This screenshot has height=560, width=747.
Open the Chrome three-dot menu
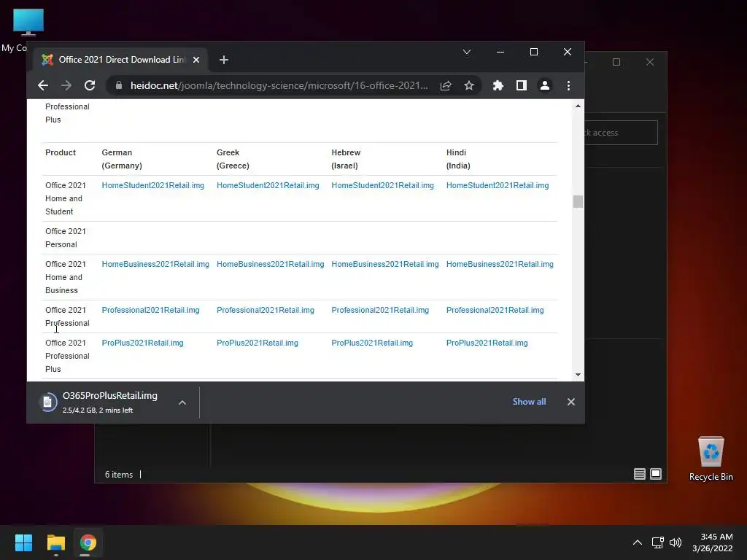(568, 86)
